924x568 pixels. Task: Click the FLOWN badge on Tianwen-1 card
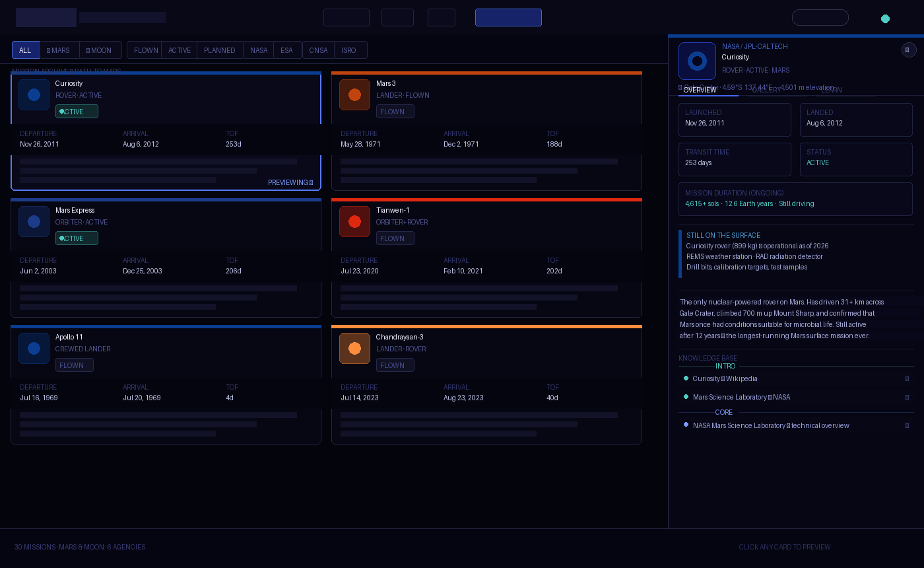click(x=395, y=238)
